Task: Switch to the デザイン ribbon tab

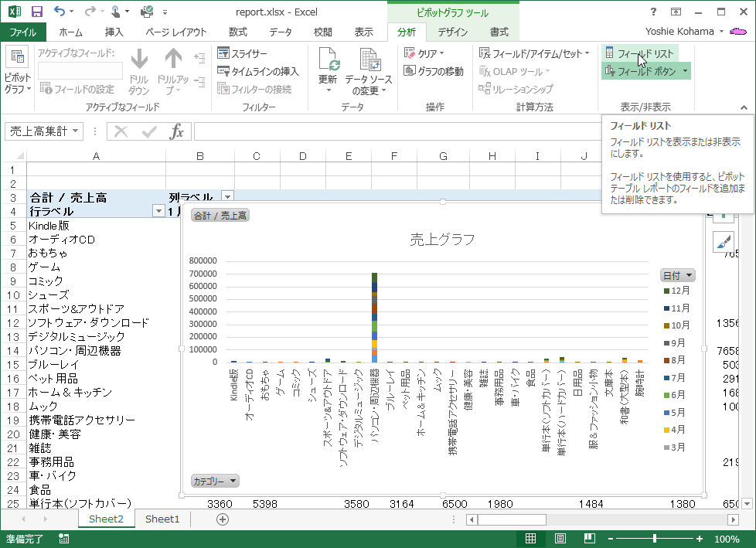Action: (x=452, y=32)
